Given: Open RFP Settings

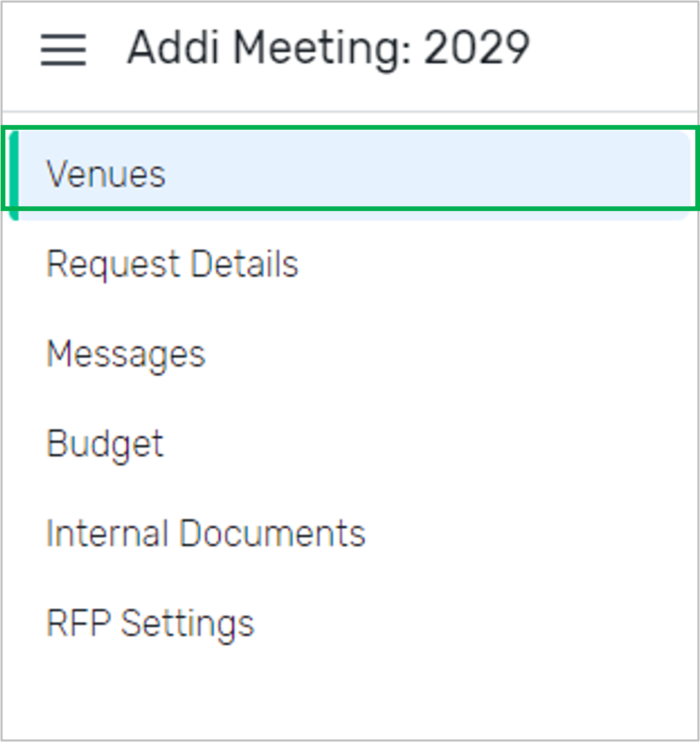Looking at the screenshot, I should click(x=151, y=623).
